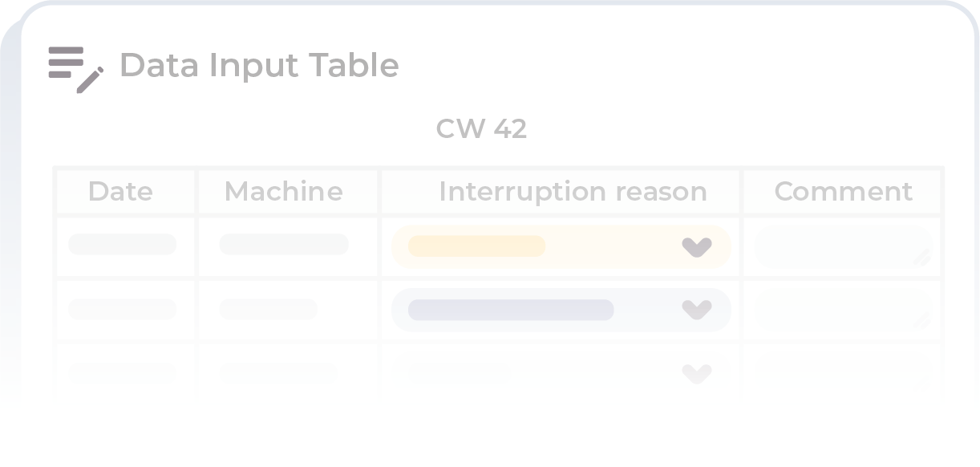Click the Data Input Table edit-list icon

(75, 69)
